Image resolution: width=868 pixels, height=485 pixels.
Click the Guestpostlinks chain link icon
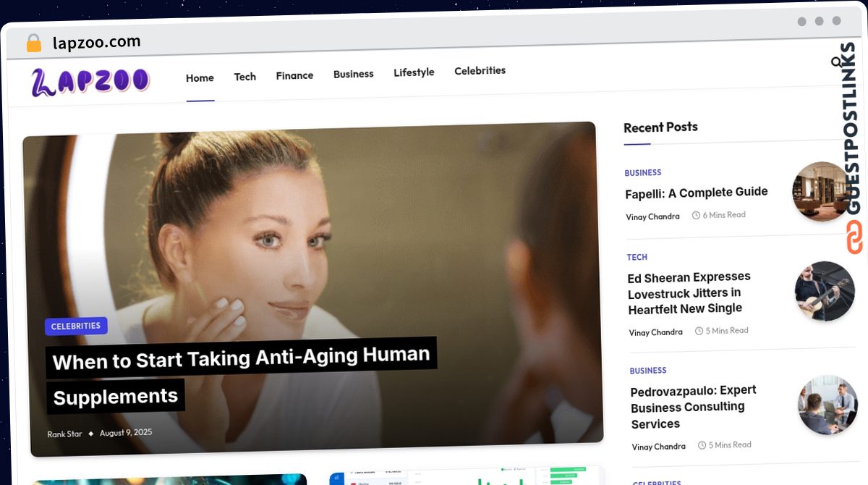(x=855, y=237)
